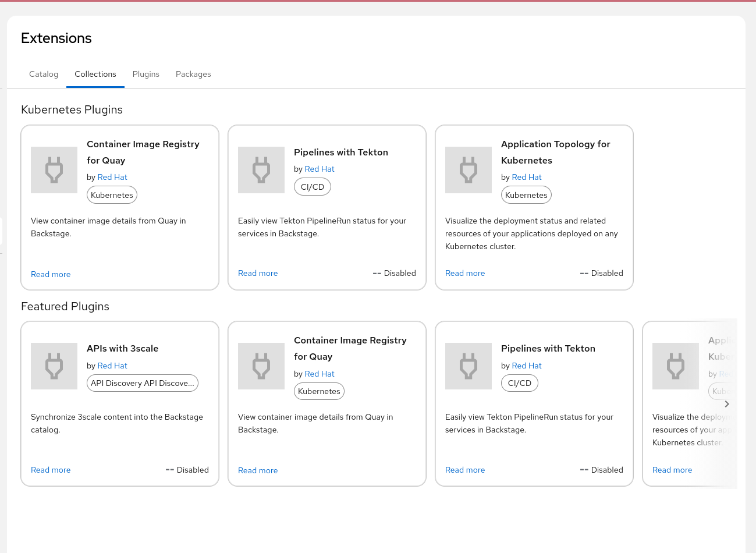Click Red Hat author link on APIs with 3scale
Image resolution: width=756 pixels, height=553 pixels.
tap(112, 366)
